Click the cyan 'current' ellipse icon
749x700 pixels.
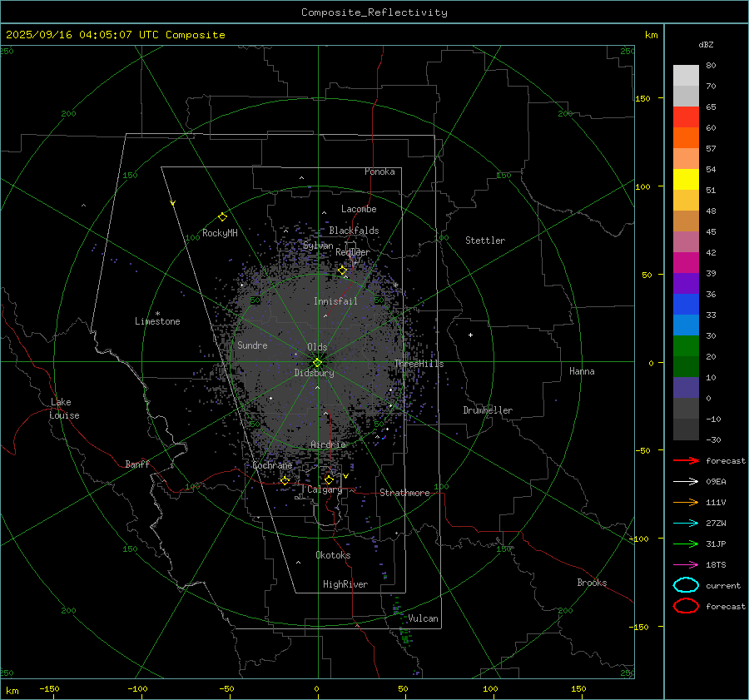686,585
